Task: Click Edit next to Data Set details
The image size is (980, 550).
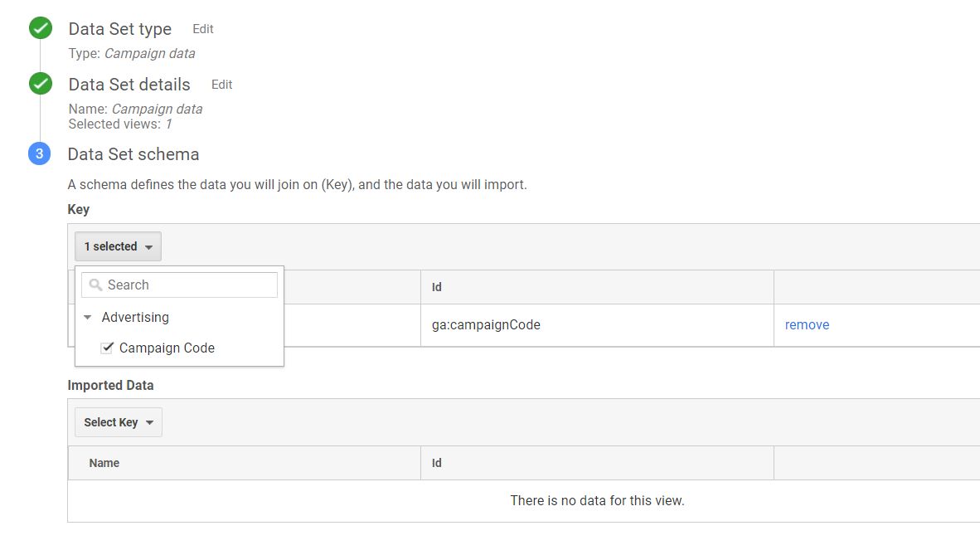Action: point(221,84)
